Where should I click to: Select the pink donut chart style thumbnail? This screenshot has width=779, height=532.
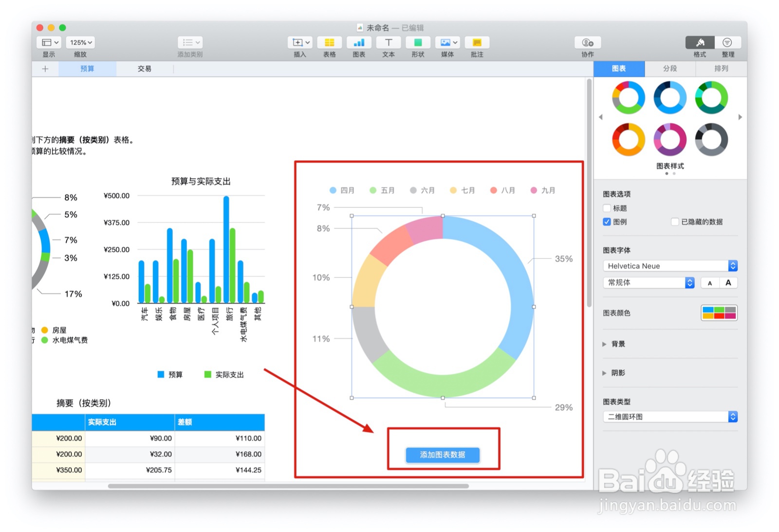(670, 140)
